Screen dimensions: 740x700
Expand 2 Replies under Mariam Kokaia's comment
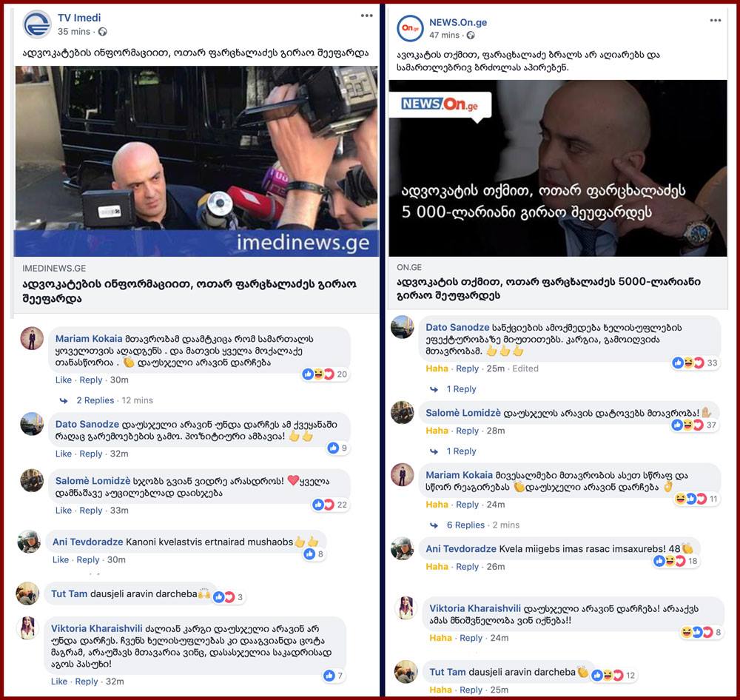tap(95, 400)
